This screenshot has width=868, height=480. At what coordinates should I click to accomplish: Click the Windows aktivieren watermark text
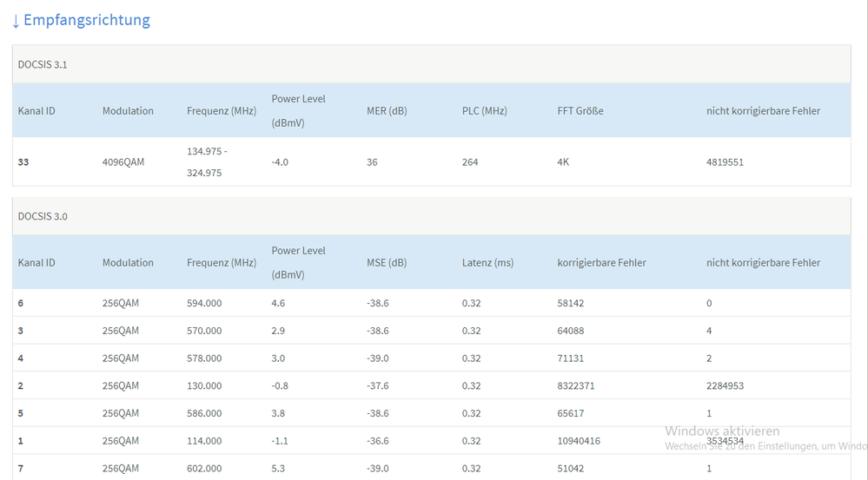(x=722, y=431)
